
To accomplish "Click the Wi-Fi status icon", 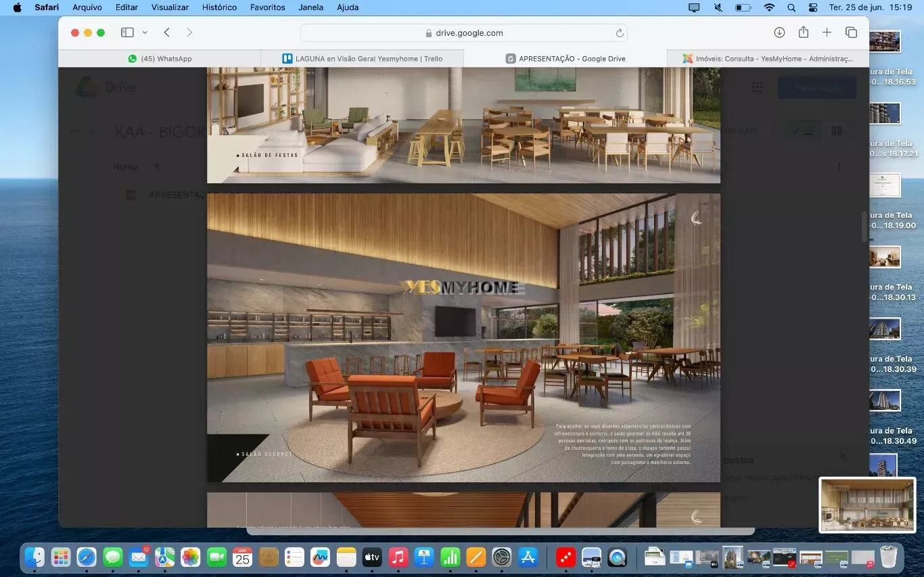I will tap(769, 7).
